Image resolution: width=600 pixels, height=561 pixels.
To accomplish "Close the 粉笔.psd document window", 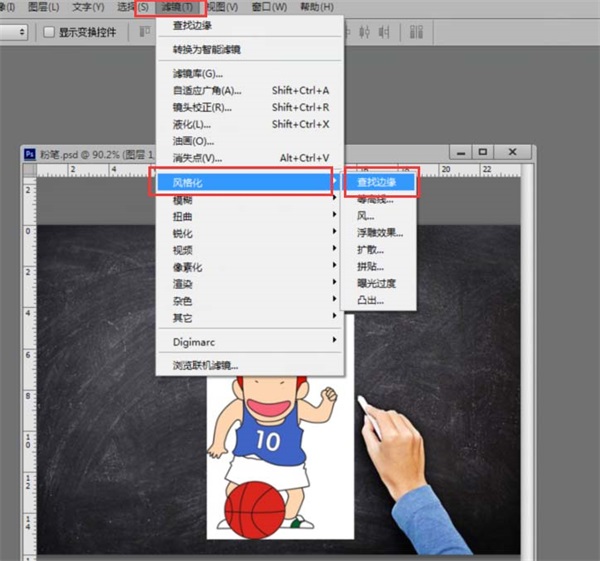I will pos(513,152).
